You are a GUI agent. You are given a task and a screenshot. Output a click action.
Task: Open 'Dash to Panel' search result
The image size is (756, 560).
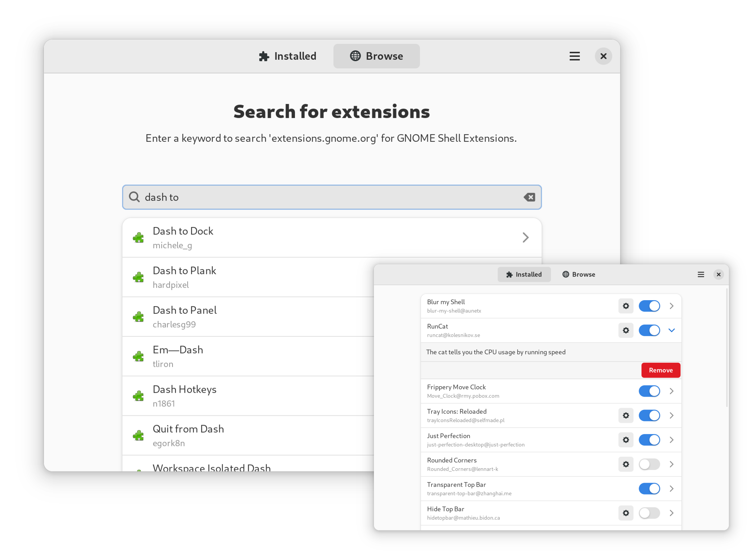click(248, 317)
